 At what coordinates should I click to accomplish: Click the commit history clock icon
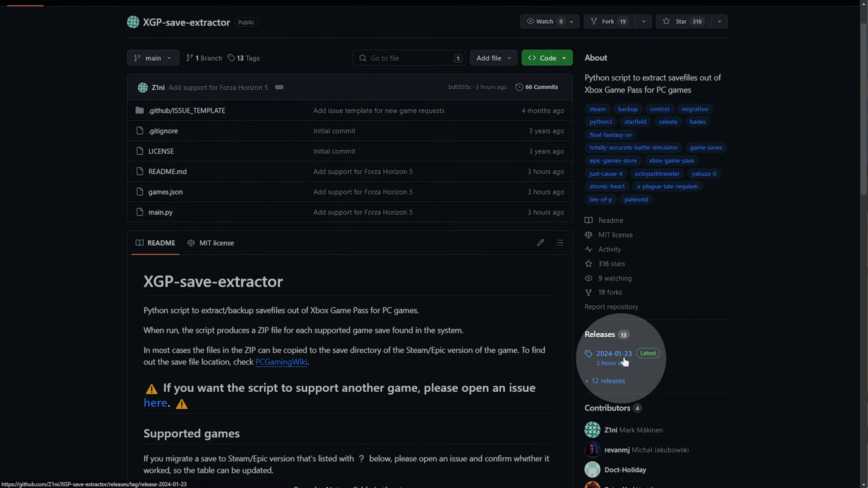click(519, 87)
